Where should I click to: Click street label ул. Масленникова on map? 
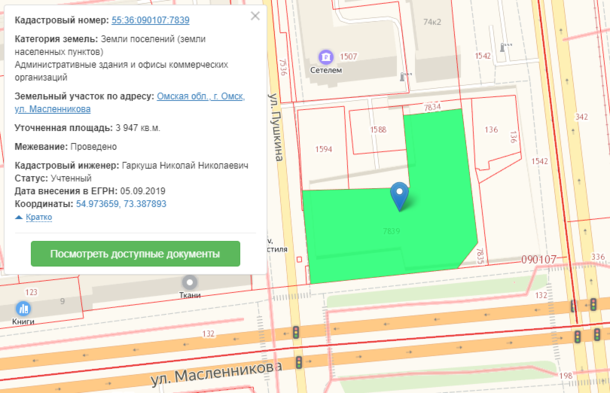[x=216, y=374]
